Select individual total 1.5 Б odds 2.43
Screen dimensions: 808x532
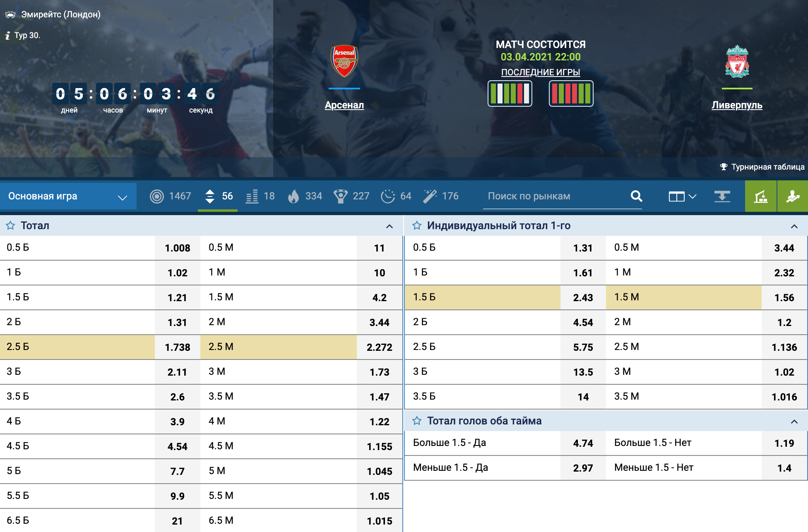pos(583,297)
